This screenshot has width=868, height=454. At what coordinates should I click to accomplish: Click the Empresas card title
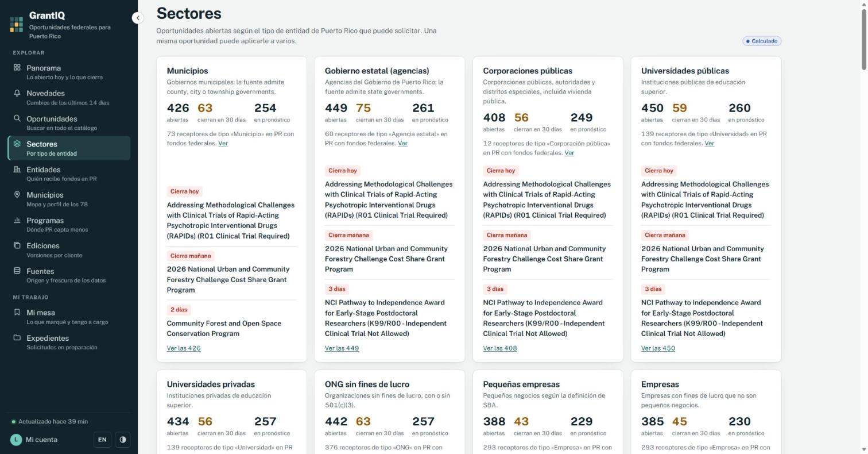(x=660, y=384)
